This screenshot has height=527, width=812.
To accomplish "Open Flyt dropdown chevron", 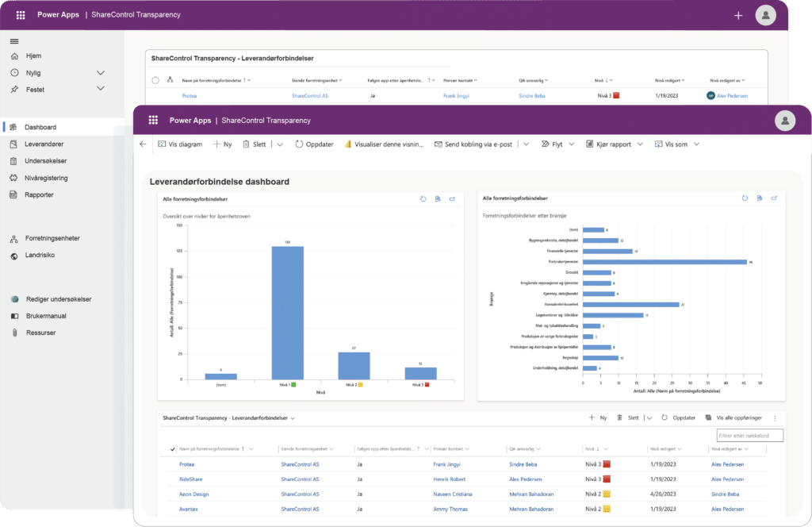I will pos(572,144).
